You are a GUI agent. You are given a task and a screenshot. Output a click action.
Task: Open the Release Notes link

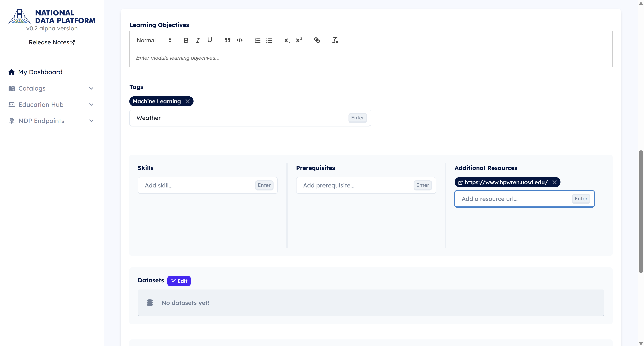[52, 42]
